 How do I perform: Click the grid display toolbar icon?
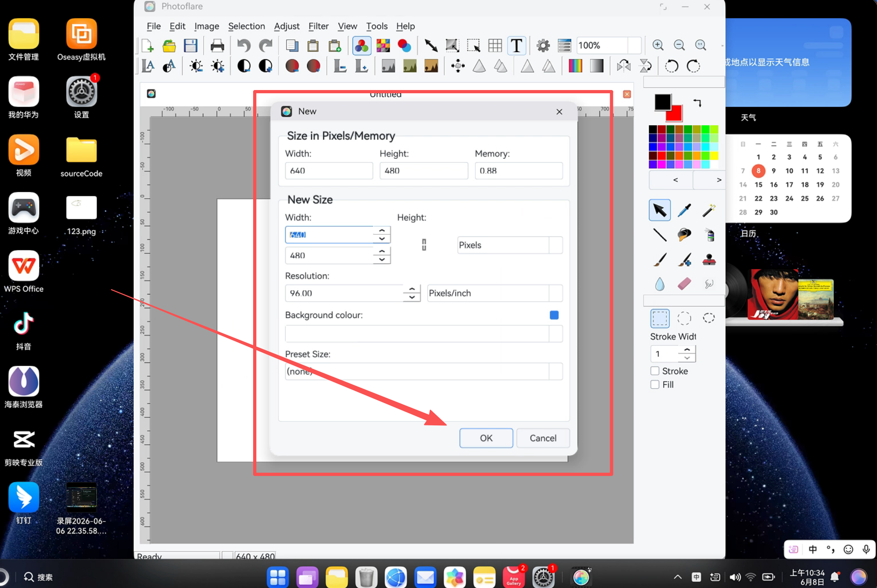click(x=495, y=45)
